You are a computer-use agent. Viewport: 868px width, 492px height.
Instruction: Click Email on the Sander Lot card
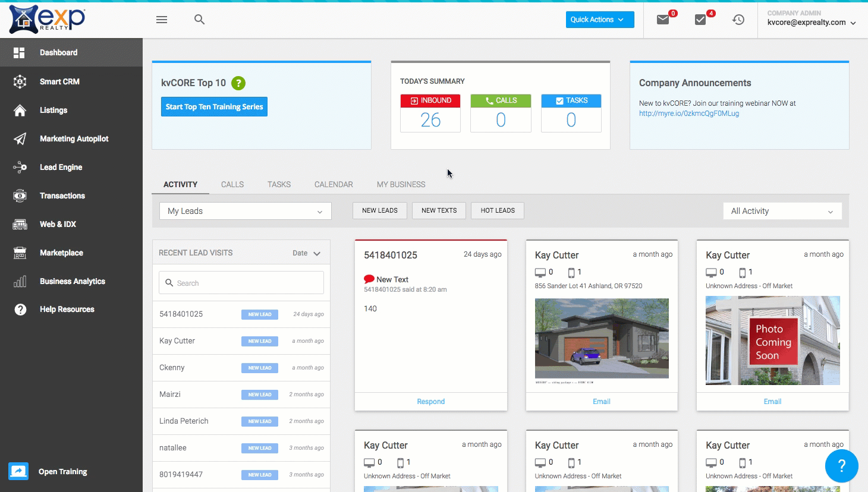[x=602, y=402]
